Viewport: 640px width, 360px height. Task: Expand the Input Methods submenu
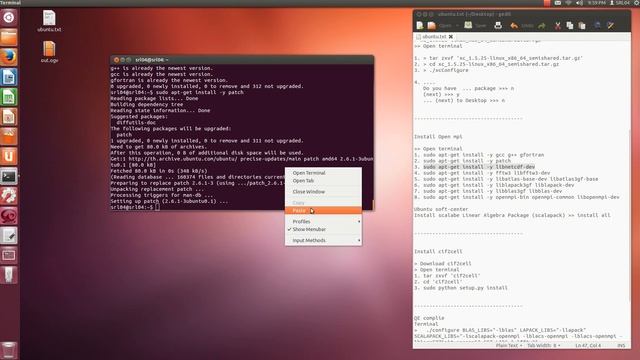click(323, 240)
